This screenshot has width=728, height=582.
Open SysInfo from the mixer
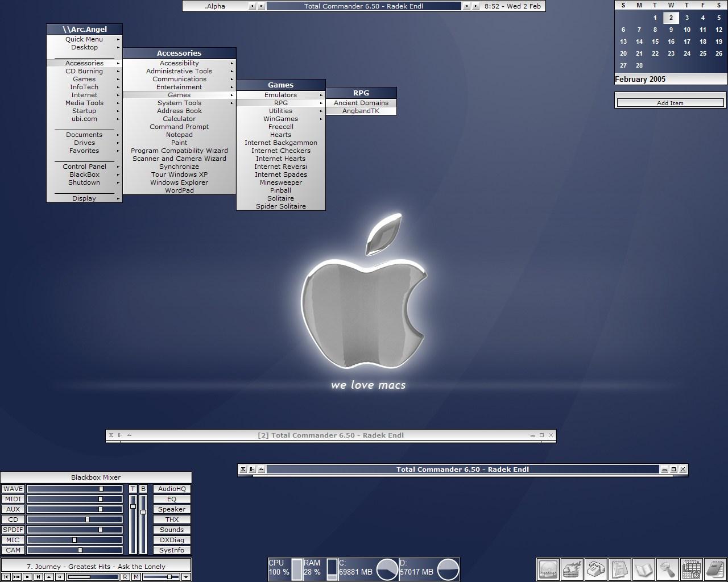172,550
